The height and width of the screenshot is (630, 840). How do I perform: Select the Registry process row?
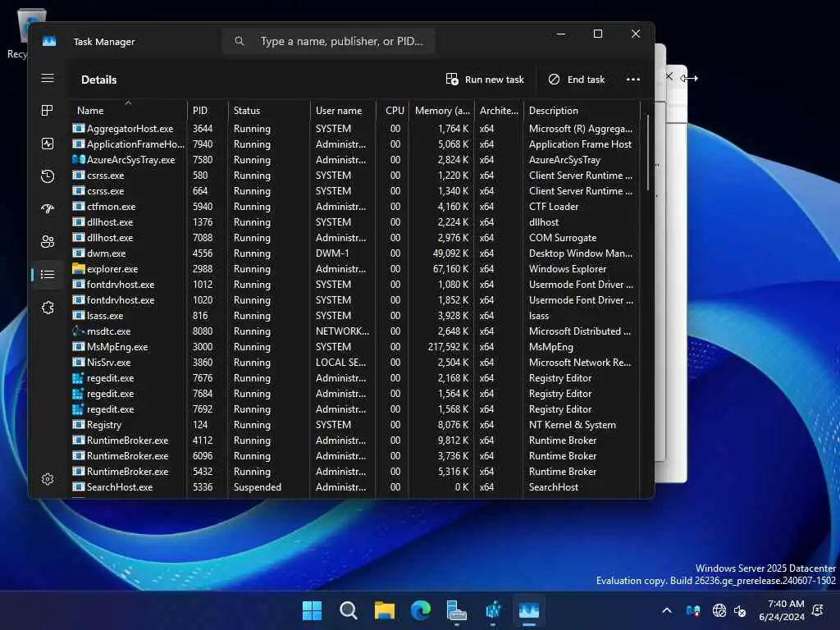point(354,424)
